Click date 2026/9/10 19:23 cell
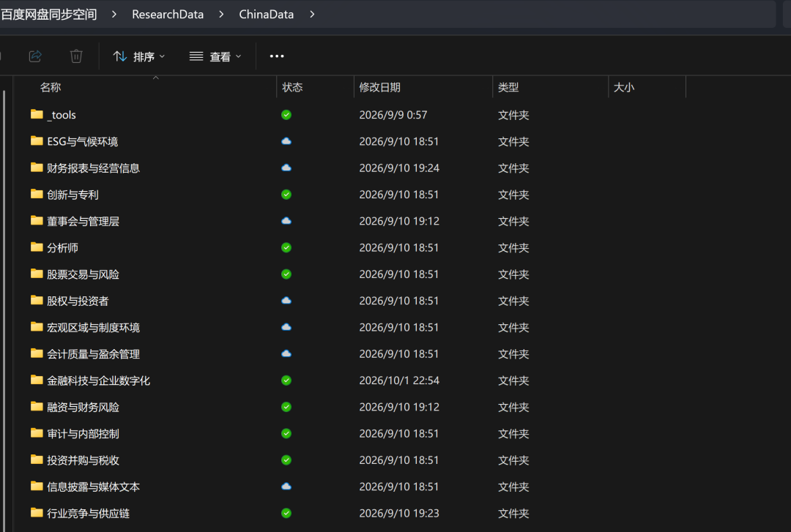This screenshot has width=791, height=532. (399, 514)
